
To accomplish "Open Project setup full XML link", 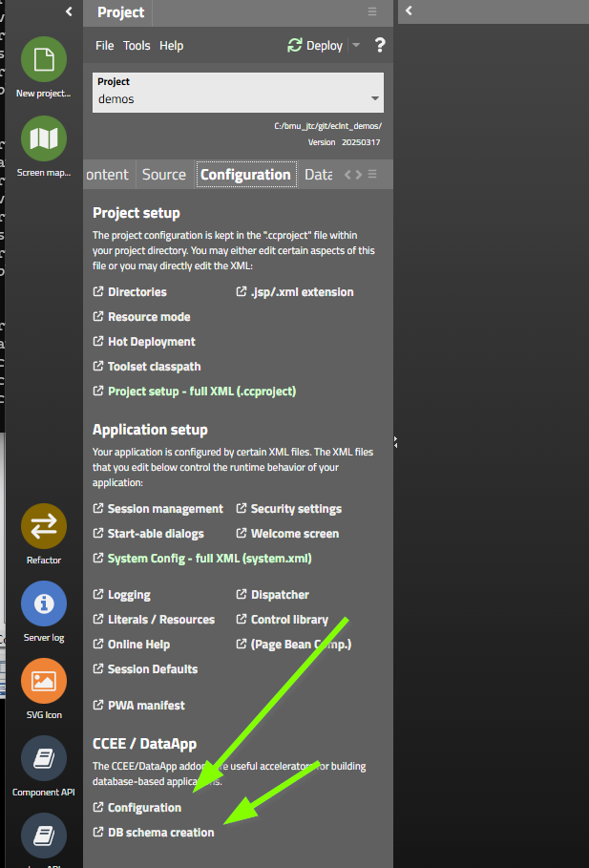I will point(201,391).
